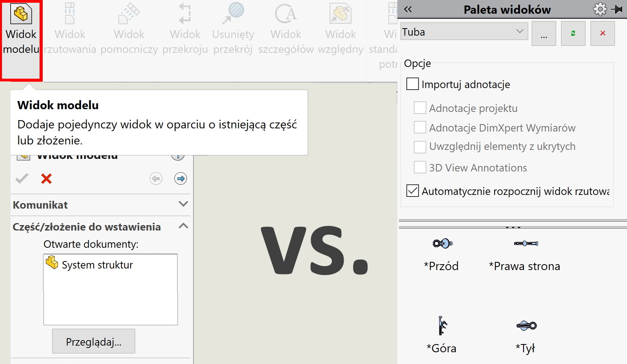Image resolution: width=627 pixels, height=364 pixels.
Task: Check the Adnotacje projektu option
Action: pos(419,107)
